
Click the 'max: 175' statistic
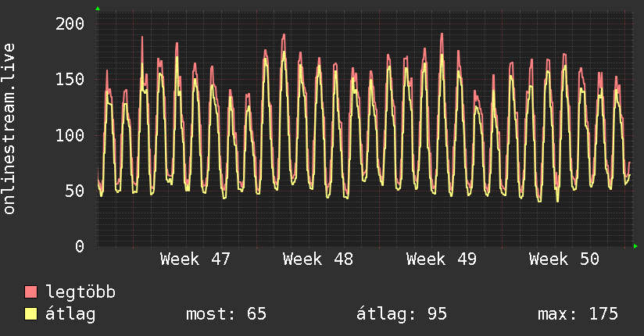pos(578,314)
